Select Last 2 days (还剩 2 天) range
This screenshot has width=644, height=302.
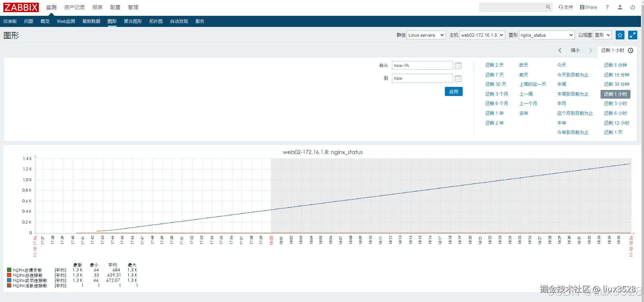click(494, 65)
